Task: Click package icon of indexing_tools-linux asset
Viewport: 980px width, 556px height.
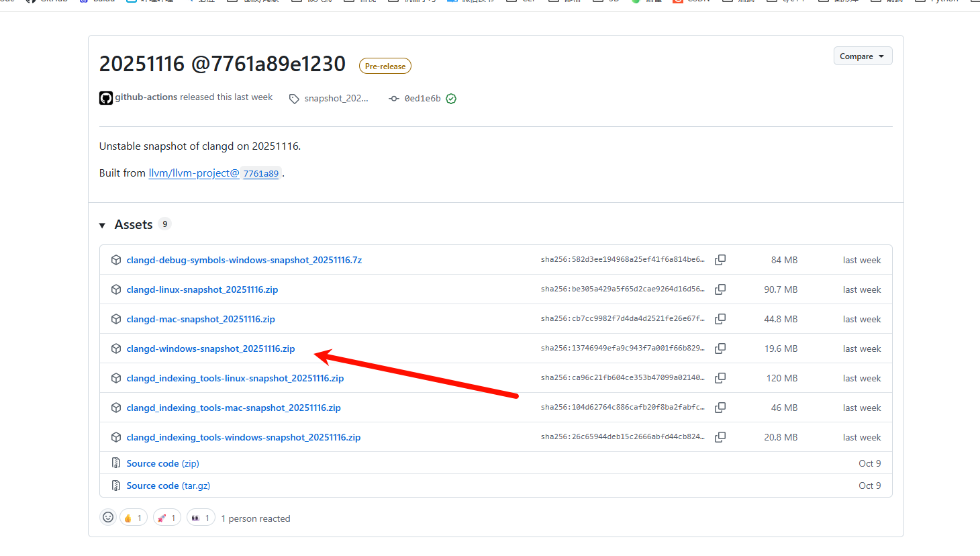Action: click(116, 378)
